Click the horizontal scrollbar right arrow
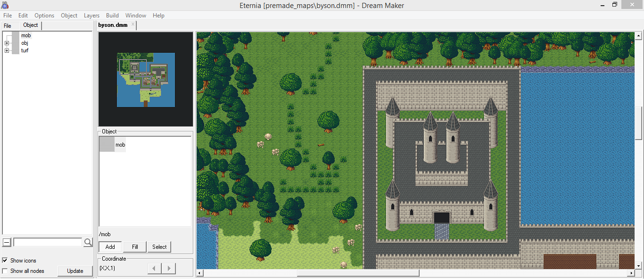 pos(631,273)
